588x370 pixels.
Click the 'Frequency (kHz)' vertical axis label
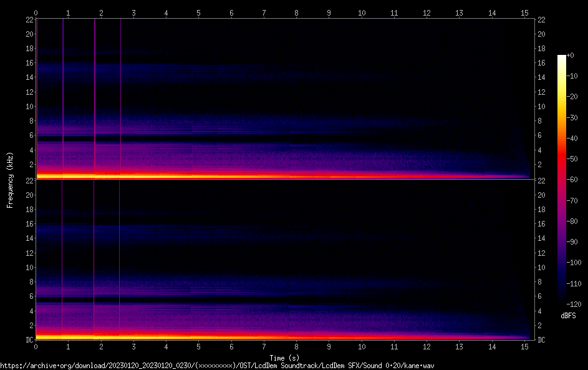10,180
